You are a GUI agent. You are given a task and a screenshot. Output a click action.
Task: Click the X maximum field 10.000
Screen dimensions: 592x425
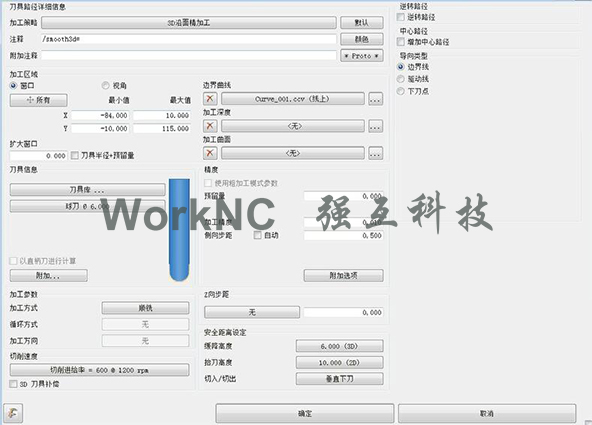tap(162, 115)
